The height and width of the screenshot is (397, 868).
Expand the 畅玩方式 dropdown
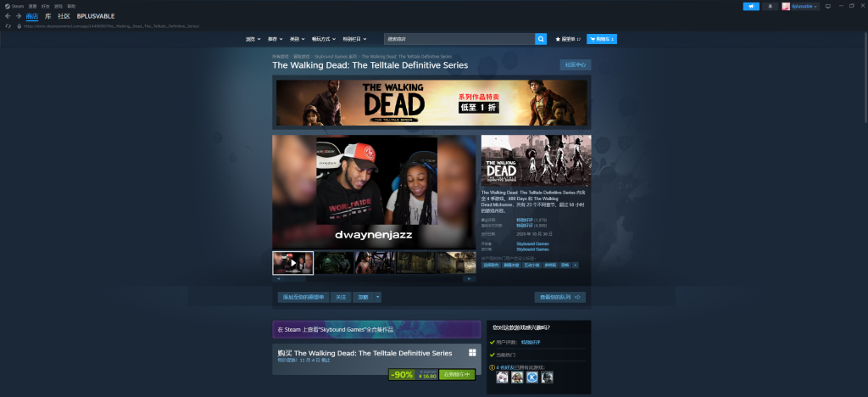[x=325, y=39]
